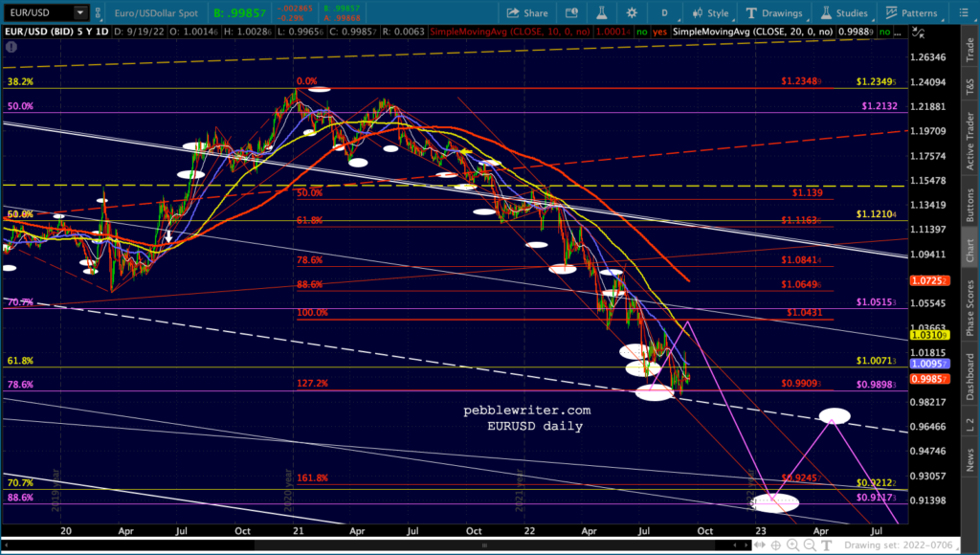The height and width of the screenshot is (555, 980).
Task: Click the $1.0431 red 100.0% level label
Action: point(804,313)
